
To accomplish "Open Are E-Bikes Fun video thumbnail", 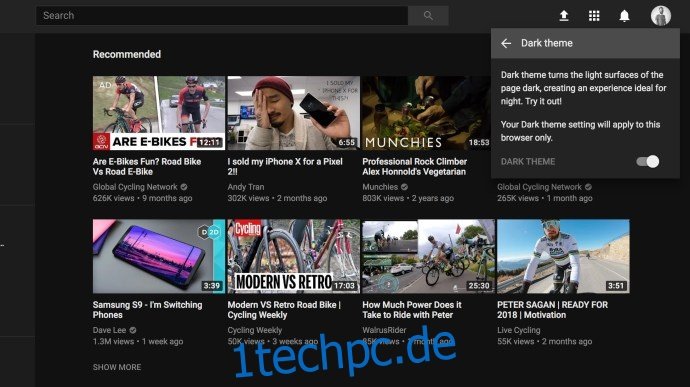I will (x=159, y=113).
